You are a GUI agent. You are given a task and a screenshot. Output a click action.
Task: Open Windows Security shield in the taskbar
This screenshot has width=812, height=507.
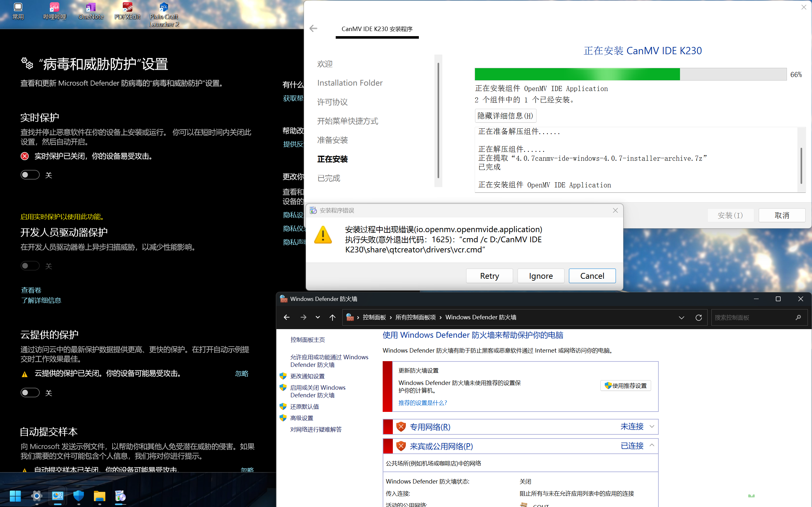(78, 496)
